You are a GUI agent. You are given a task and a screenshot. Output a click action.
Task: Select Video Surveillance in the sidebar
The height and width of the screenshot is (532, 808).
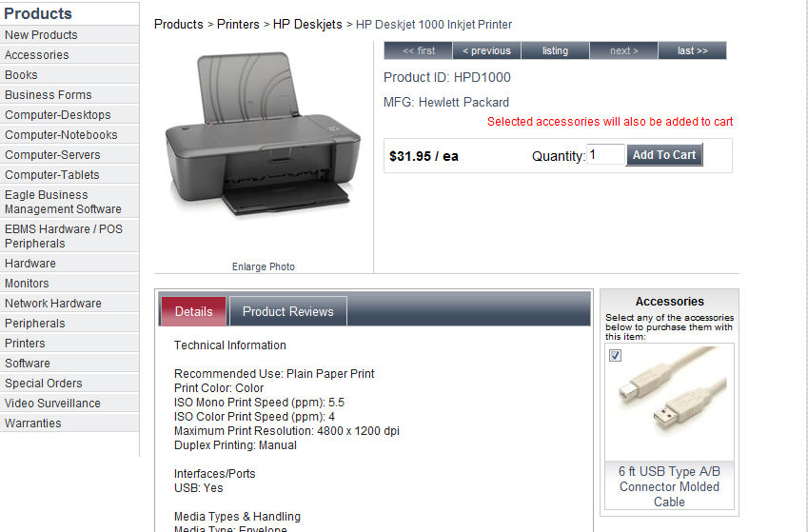pyautogui.click(x=52, y=404)
